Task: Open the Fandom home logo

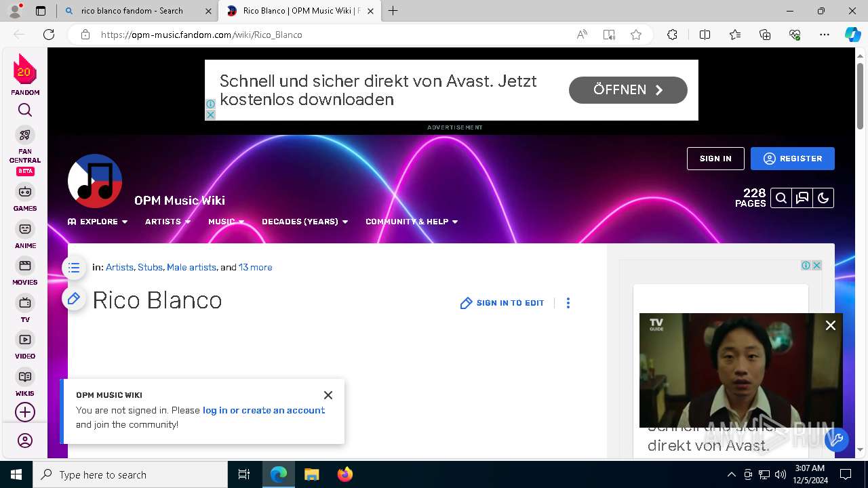Action: 25,75
